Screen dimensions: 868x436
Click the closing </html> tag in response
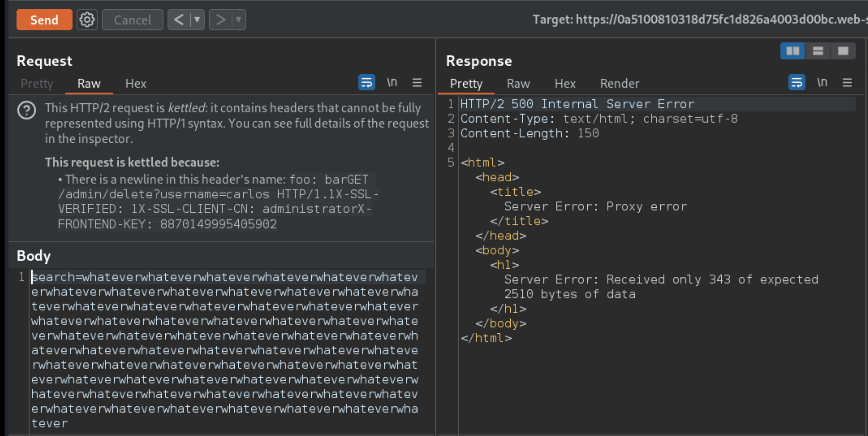[486, 338]
